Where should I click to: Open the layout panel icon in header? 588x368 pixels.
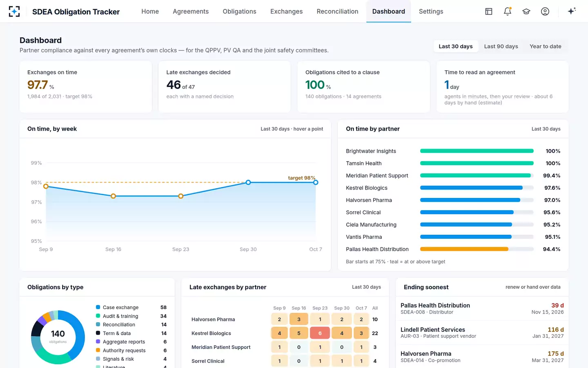pos(489,11)
